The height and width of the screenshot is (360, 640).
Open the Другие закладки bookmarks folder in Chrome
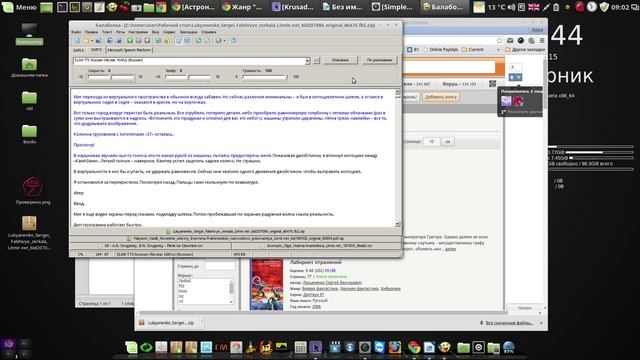(x=525, y=49)
